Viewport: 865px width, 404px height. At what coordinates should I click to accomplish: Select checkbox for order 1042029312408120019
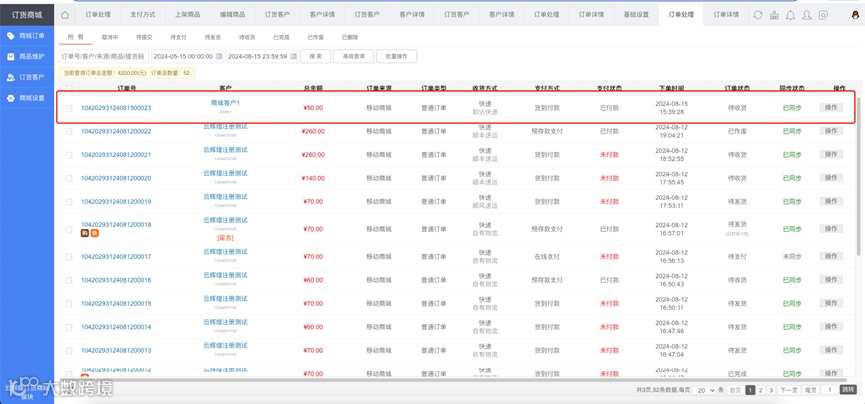click(x=69, y=202)
